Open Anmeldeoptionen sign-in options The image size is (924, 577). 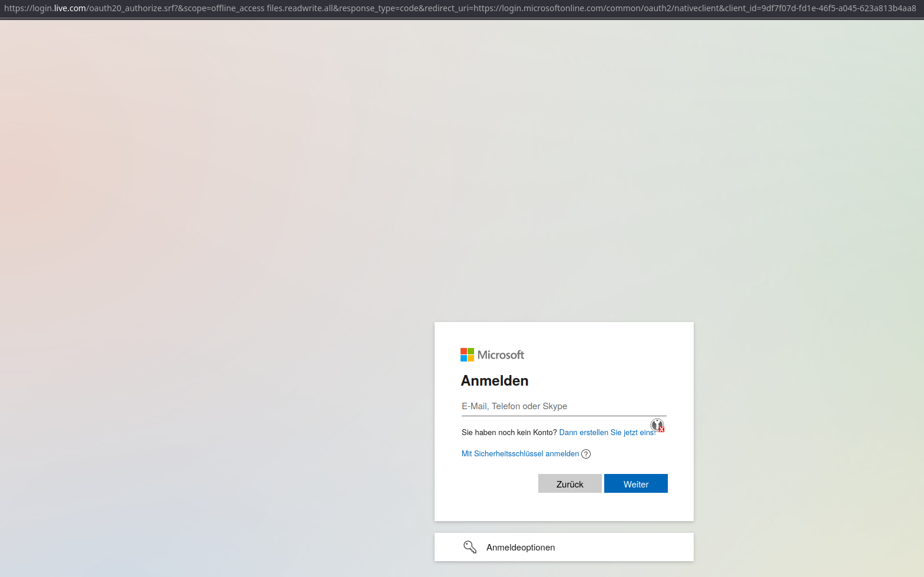[x=564, y=547]
